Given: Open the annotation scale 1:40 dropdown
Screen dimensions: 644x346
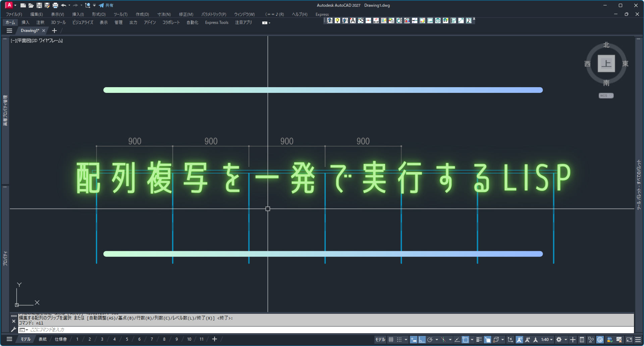Looking at the screenshot, I should point(547,340).
